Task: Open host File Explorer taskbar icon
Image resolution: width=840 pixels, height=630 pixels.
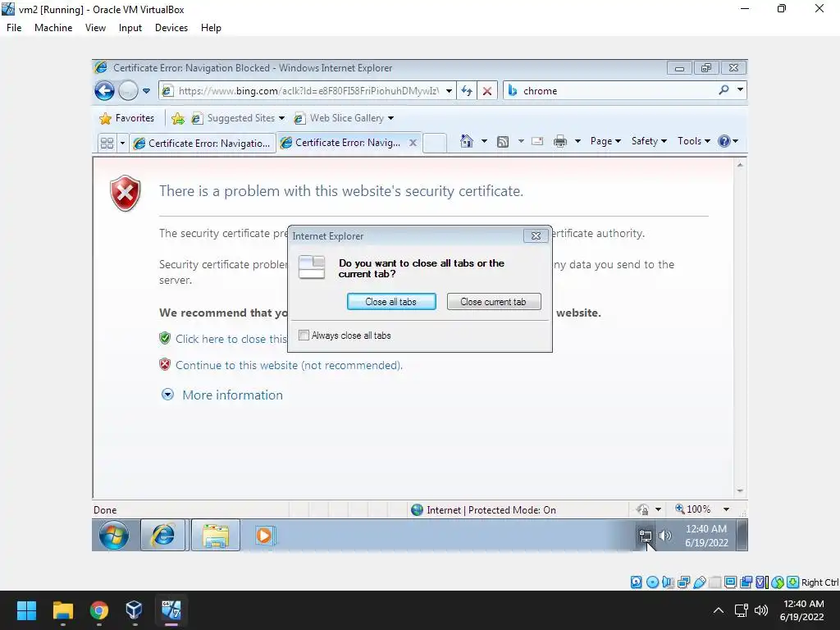Action: click(x=62, y=610)
